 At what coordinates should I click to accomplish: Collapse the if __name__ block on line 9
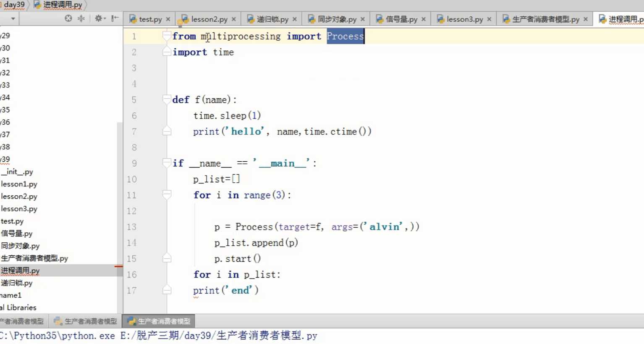click(x=167, y=163)
